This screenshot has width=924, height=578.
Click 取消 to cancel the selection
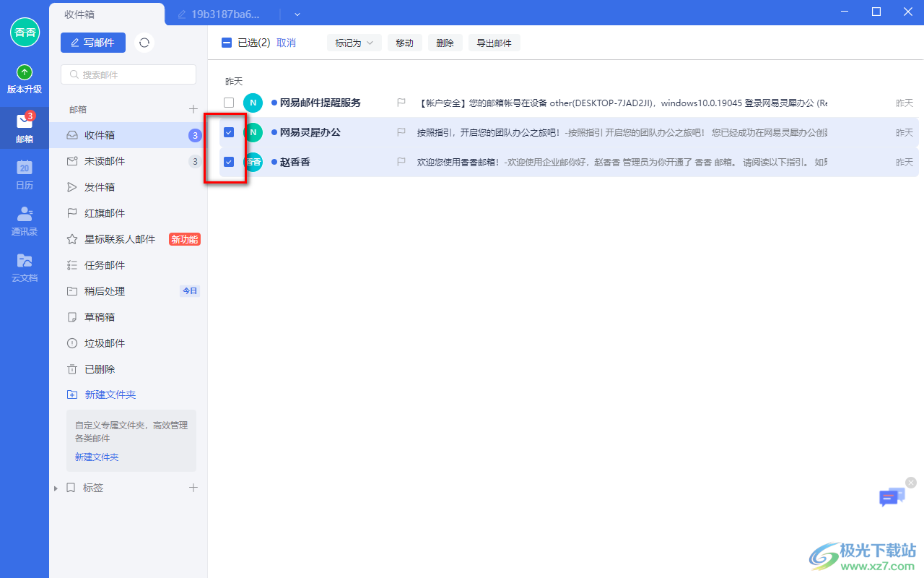286,43
